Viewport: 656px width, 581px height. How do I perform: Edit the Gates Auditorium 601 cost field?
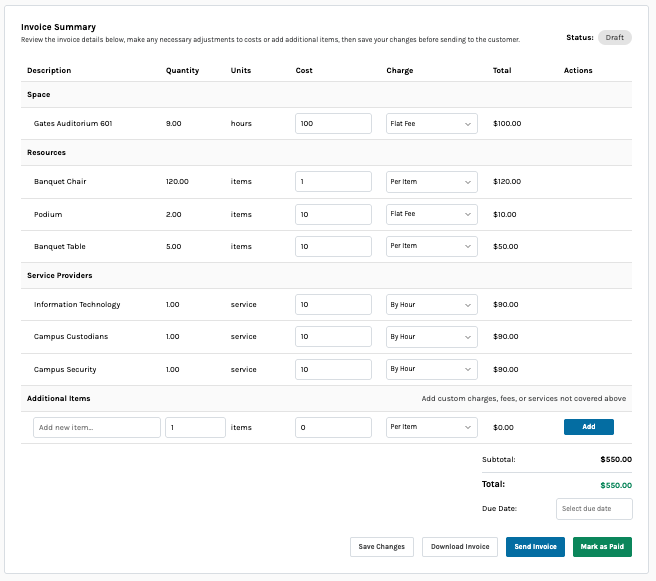click(333, 123)
